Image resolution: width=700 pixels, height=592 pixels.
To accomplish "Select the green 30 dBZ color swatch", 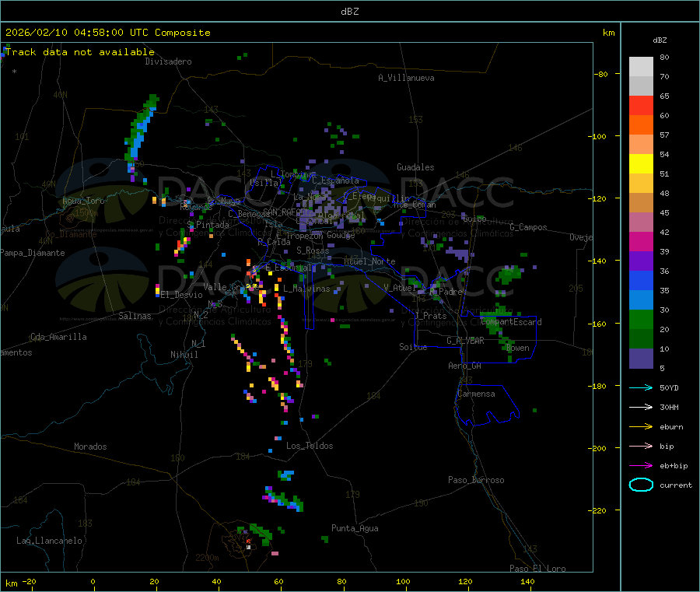I will pos(641,319).
